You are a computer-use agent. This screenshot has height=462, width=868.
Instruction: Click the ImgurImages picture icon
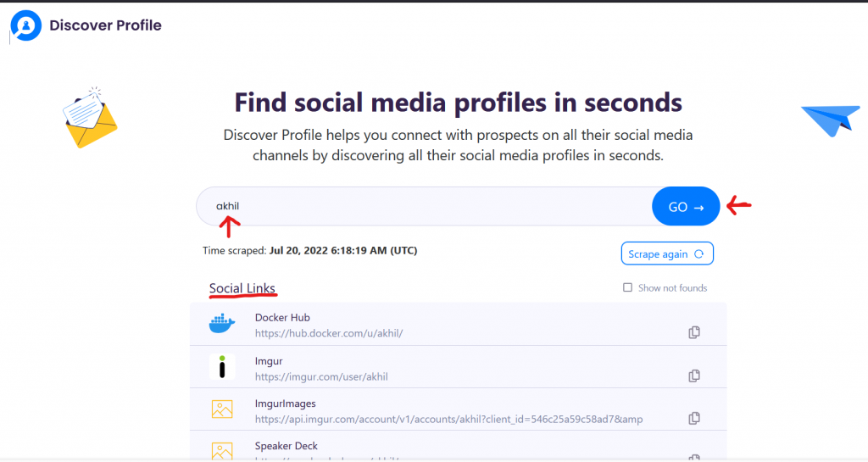[x=222, y=409]
